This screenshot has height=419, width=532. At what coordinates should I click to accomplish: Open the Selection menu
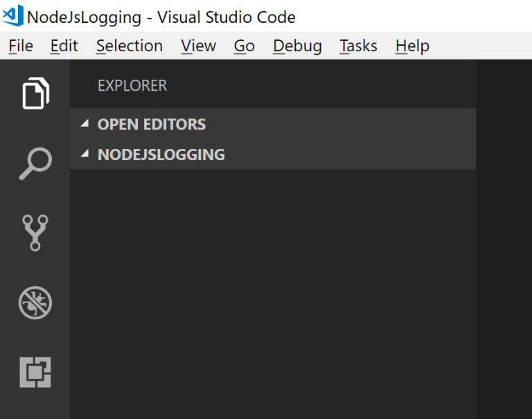click(130, 46)
